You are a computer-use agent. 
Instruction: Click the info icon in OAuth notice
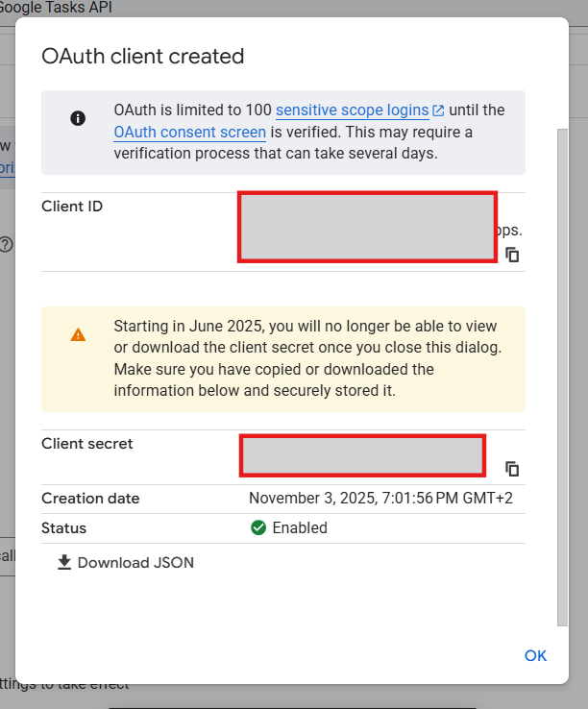(x=79, y=118)
